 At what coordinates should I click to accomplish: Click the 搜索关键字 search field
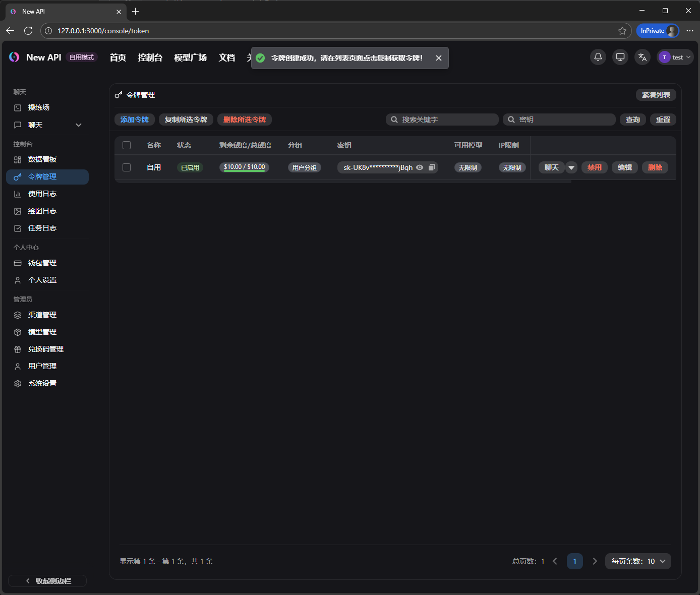(447, 120)
